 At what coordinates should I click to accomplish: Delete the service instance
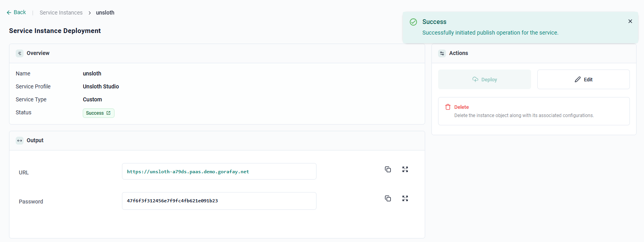534,111
